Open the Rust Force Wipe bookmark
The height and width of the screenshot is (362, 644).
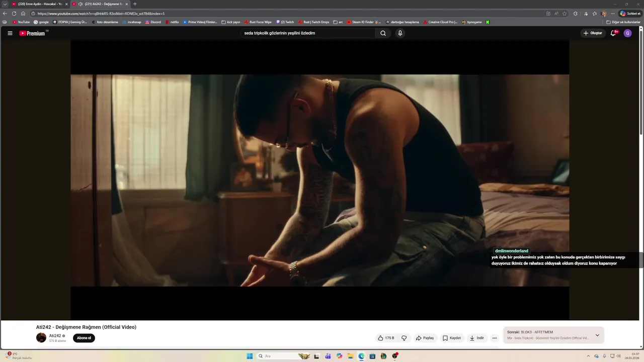[258, 22]
